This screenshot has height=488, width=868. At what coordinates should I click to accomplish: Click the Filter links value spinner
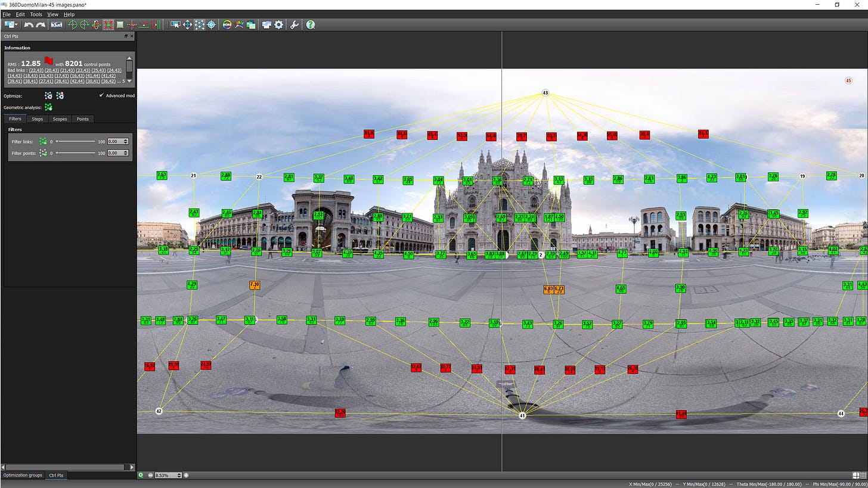pos(117,141)
